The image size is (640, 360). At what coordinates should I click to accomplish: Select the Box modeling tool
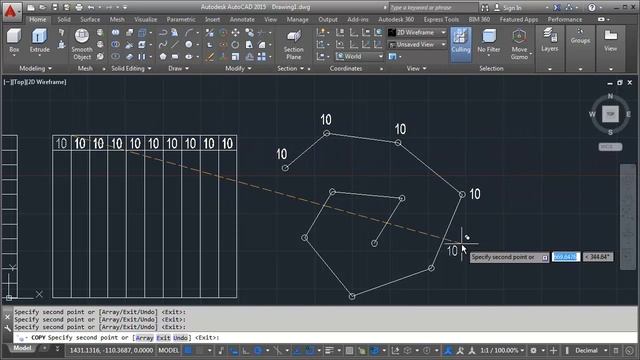pyautogui.click(x=14, y=41)
